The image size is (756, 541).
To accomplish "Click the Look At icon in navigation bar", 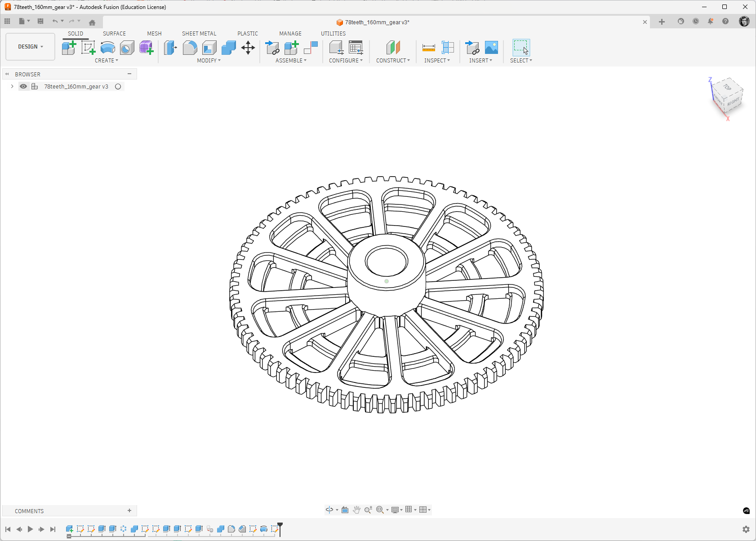I will 345,510.
